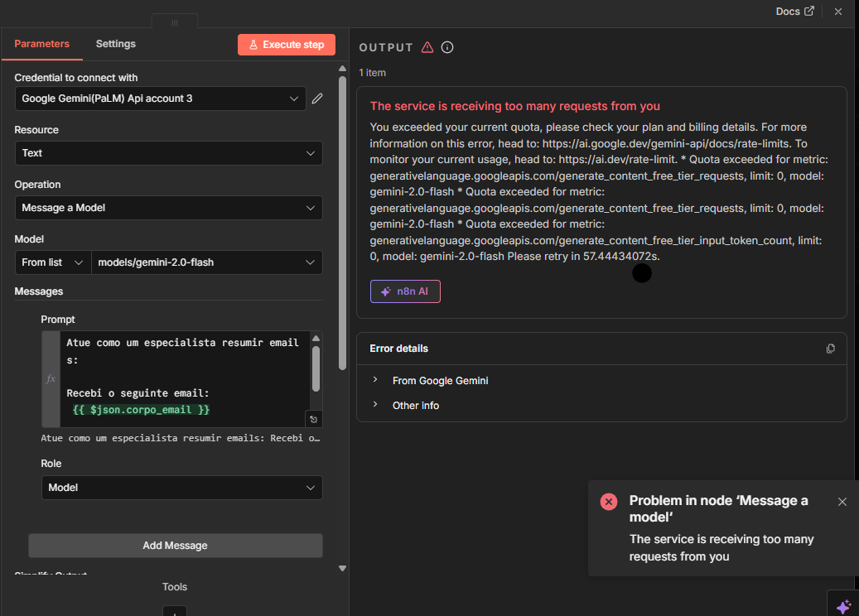
Task: Click the parameters scroll down arrow
Action: pyautogui.click(x=342, y=568)
